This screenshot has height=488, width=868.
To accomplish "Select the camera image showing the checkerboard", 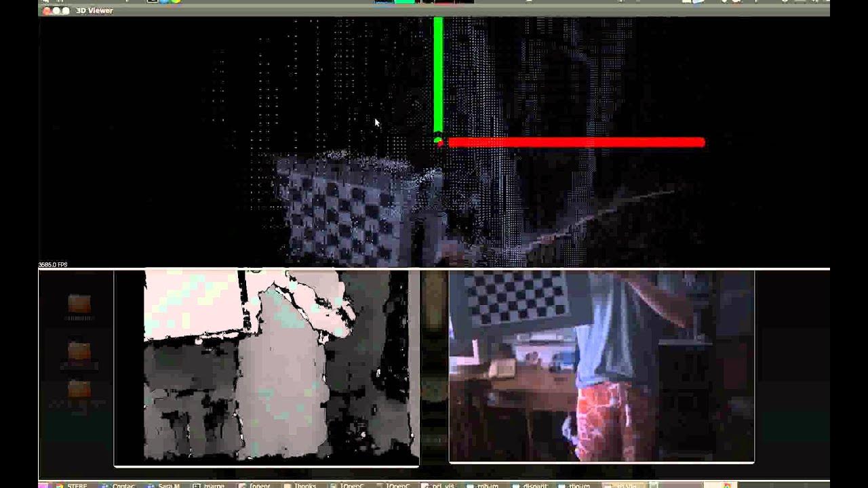I will pos(601,367).
